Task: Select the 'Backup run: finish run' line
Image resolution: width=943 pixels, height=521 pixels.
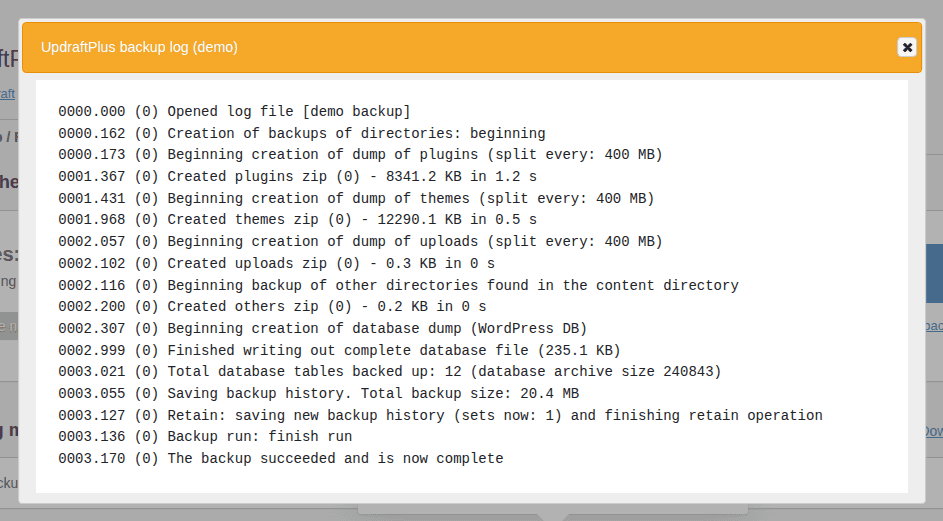Action: pyautogui.click(x=205, y=436)
